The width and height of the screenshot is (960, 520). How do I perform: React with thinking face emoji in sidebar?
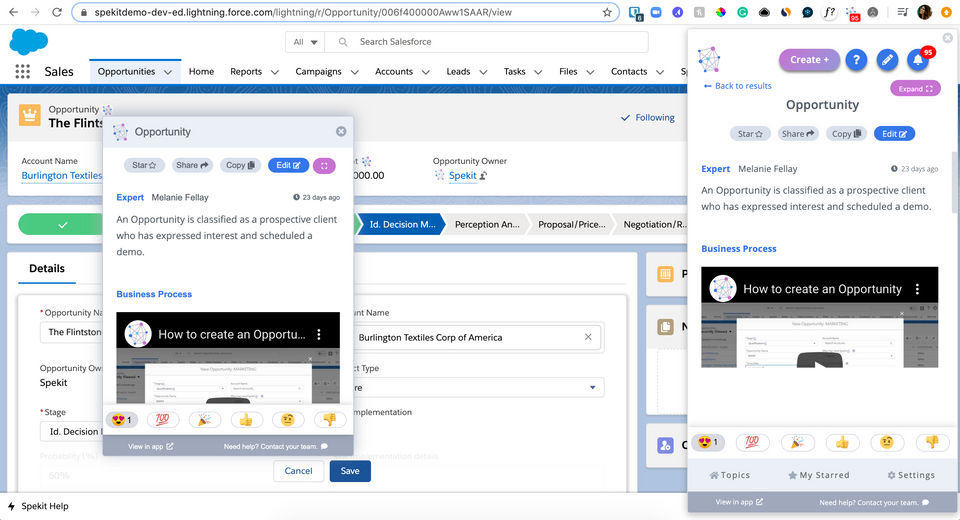click(887, 442)
